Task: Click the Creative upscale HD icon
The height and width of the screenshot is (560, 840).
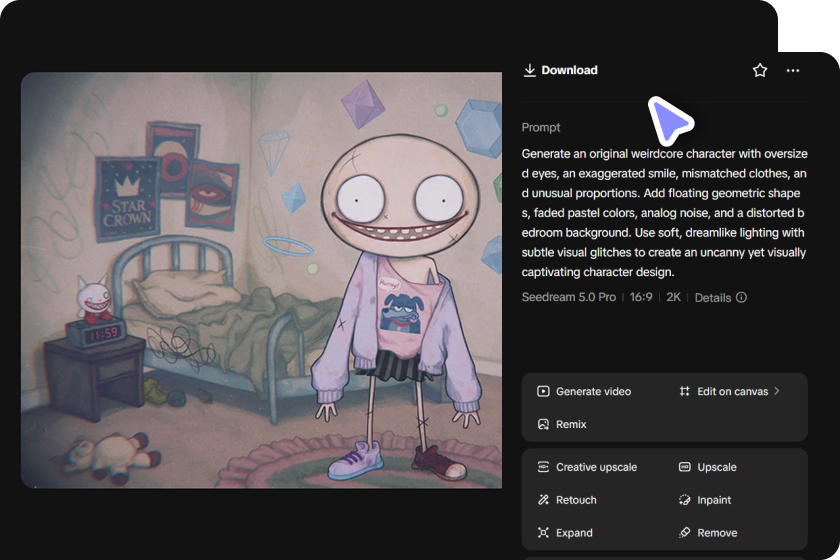Action: 543,467
